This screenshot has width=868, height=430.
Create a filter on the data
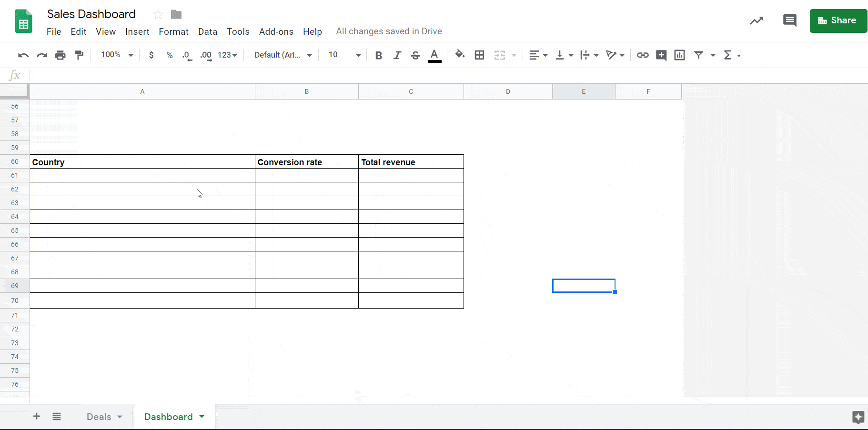click(x=697, y=55)
